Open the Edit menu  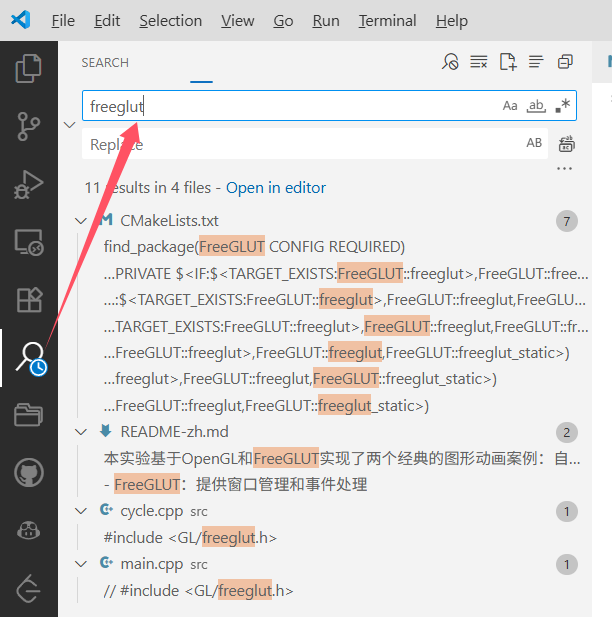point(107,20)
